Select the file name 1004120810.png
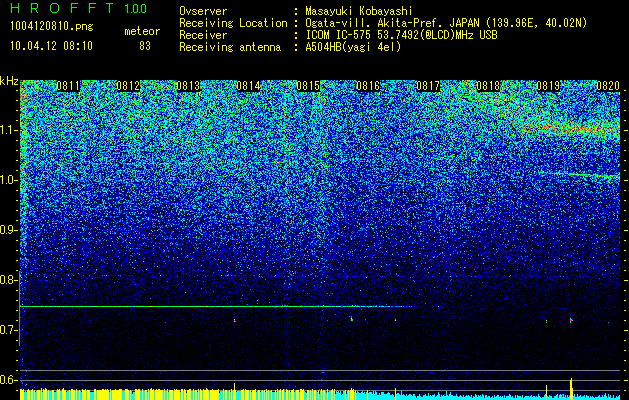This screenshot has height=400, width=629. tap(52, 26)
